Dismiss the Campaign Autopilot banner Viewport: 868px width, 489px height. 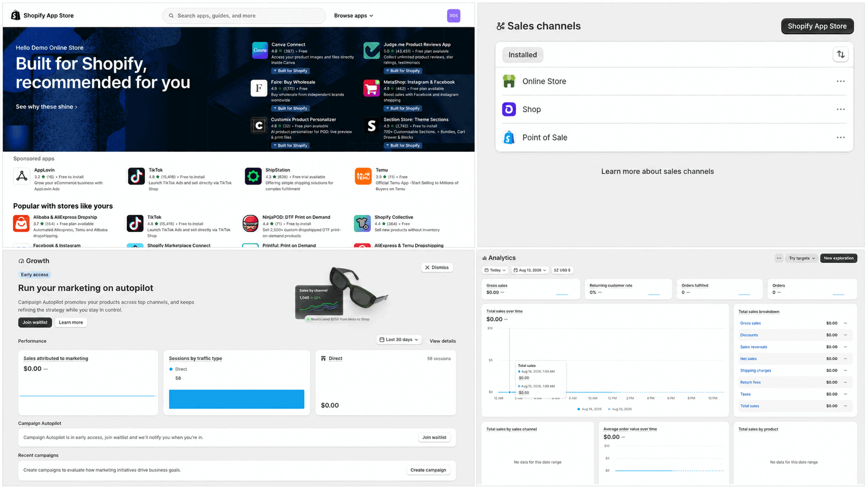coord(437,268)
